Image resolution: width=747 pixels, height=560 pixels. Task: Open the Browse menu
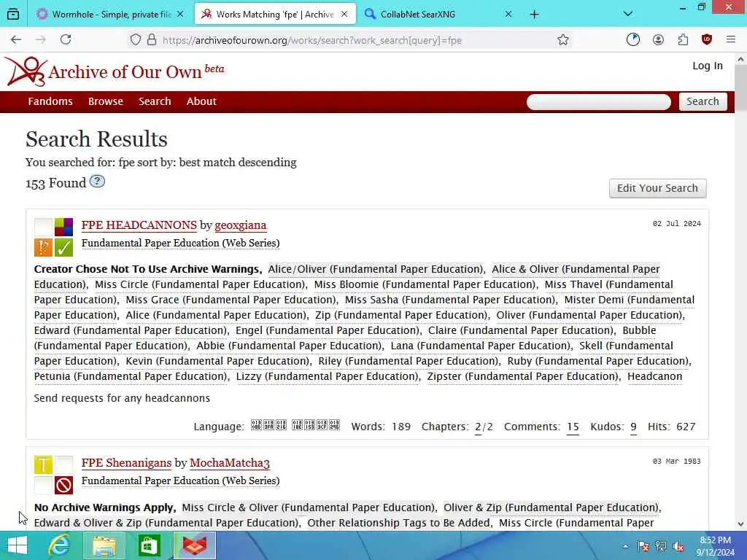tap(106, 101)
